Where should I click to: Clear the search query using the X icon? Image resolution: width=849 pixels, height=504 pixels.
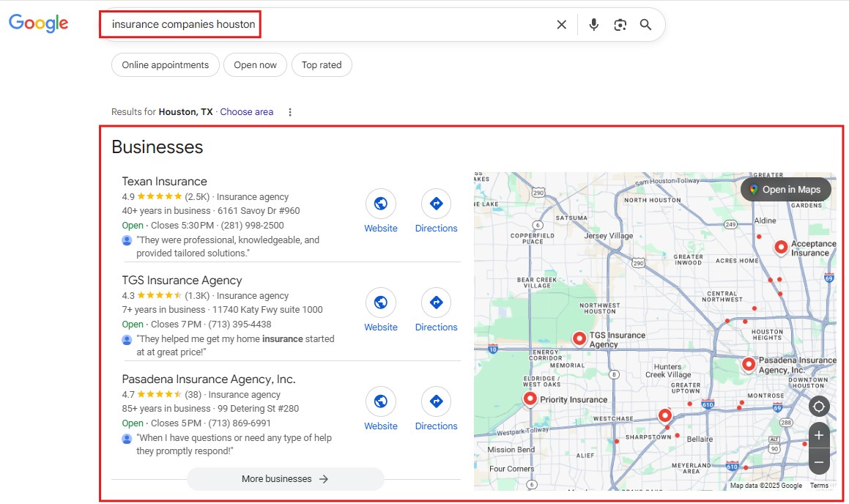(561, 24)
